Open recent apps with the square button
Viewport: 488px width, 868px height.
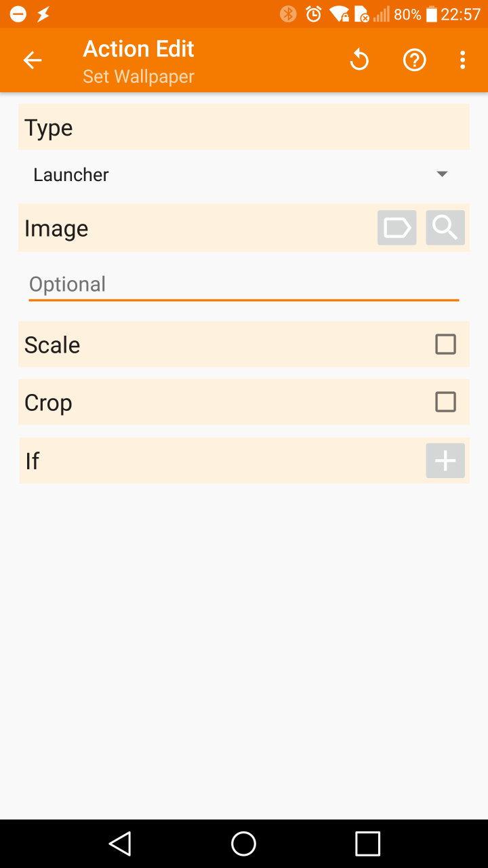(x=367, y=844)
